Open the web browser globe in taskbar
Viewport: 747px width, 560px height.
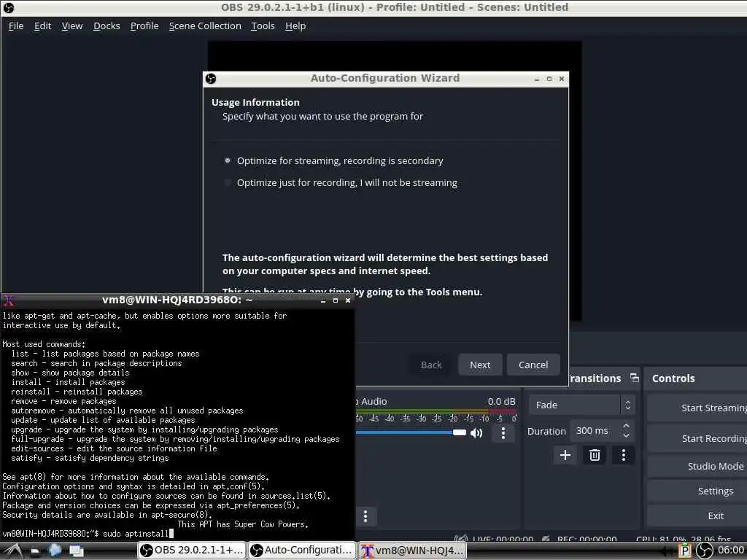click(x=55, y=551)
